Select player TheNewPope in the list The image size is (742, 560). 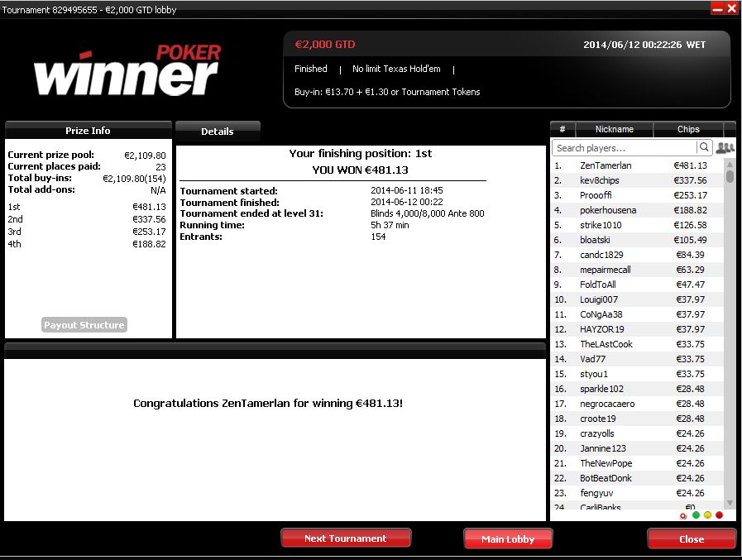tap(638, 463)
